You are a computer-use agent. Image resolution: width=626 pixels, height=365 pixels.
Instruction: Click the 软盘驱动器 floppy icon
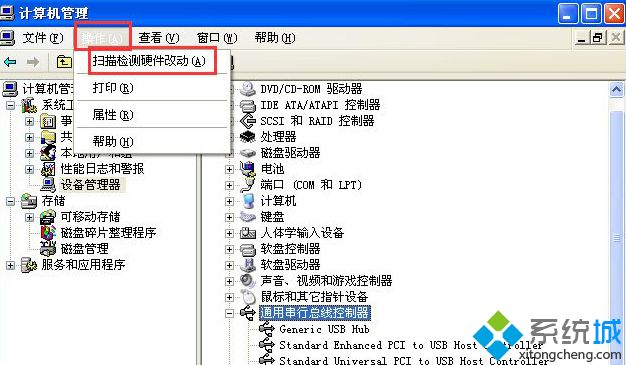248,265
